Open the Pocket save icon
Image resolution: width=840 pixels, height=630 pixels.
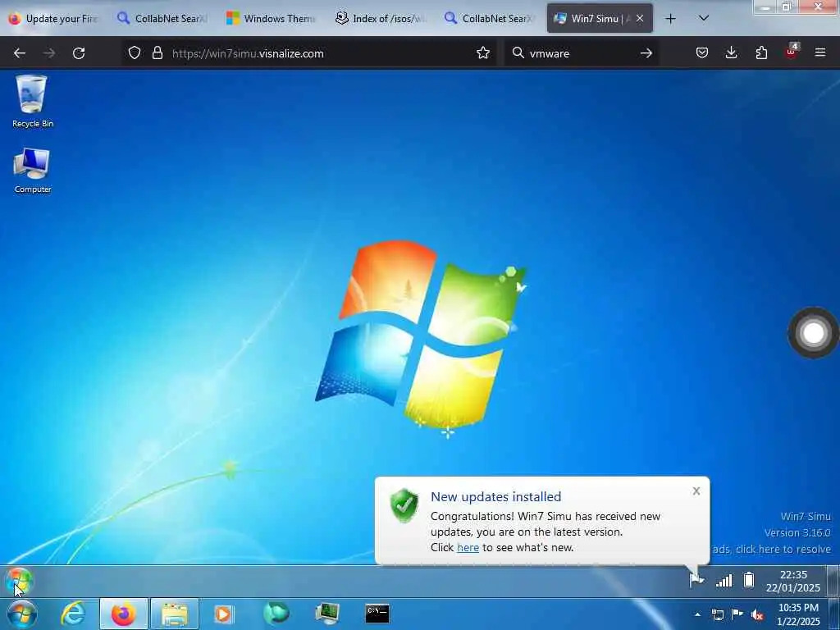point(702,53)
